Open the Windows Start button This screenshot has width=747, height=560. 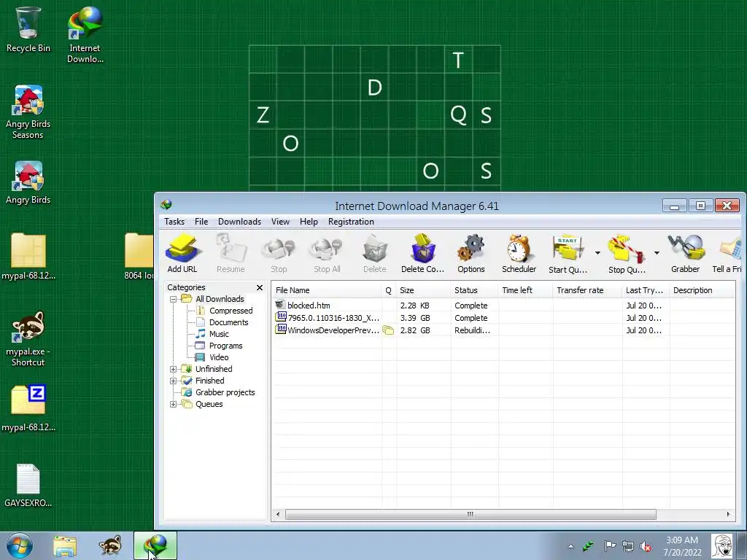point(19,545)
